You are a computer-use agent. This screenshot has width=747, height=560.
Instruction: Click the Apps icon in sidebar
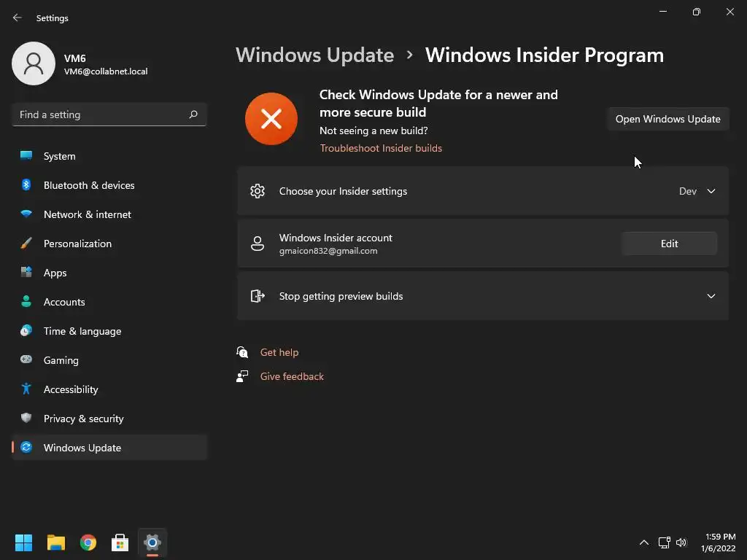point(26,272)
